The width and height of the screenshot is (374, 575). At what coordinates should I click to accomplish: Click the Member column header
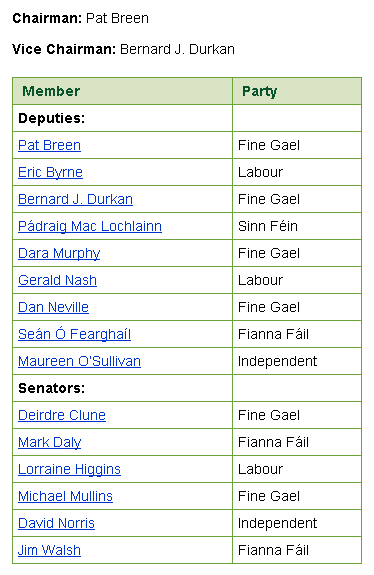[x=51, y=91]
